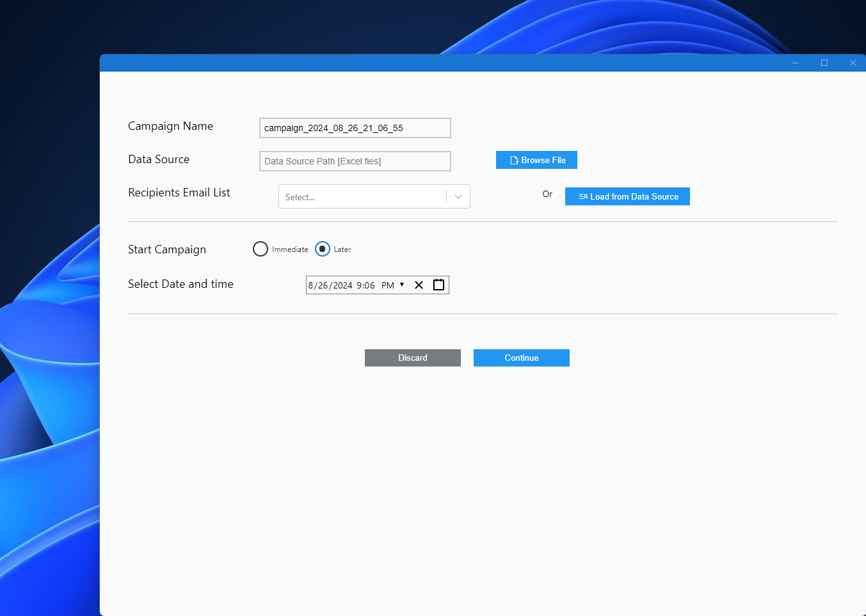Open the calendar picker icon
This screenshot has height=616, width=866.
click(439, 285)
